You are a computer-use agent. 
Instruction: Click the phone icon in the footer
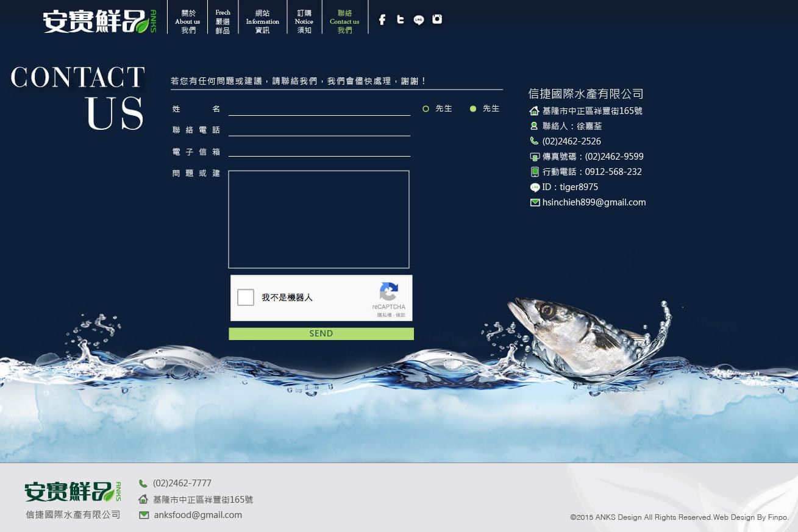click(143, 483)
